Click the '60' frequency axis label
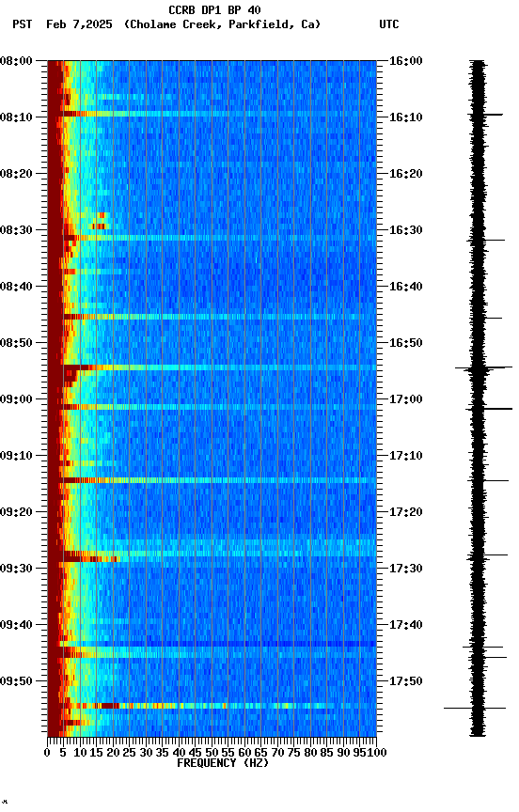Image resolution: width=519 pixels, height=812 pixels. coord(244,754)
